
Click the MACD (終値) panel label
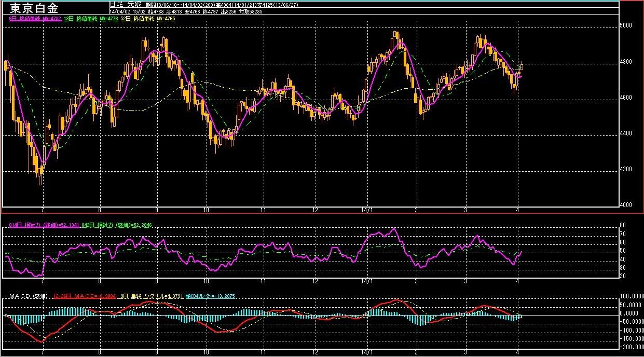29,296
